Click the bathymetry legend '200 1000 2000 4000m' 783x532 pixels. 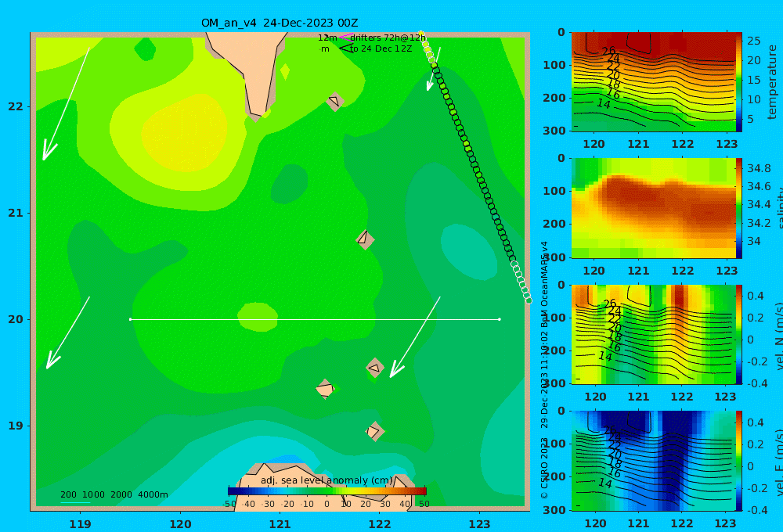pos(114,494)
